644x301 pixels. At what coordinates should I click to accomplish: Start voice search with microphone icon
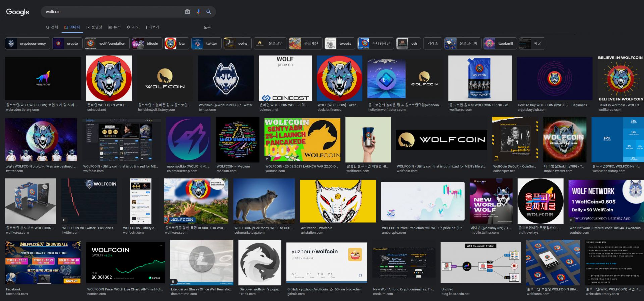(x=198, y=12)
